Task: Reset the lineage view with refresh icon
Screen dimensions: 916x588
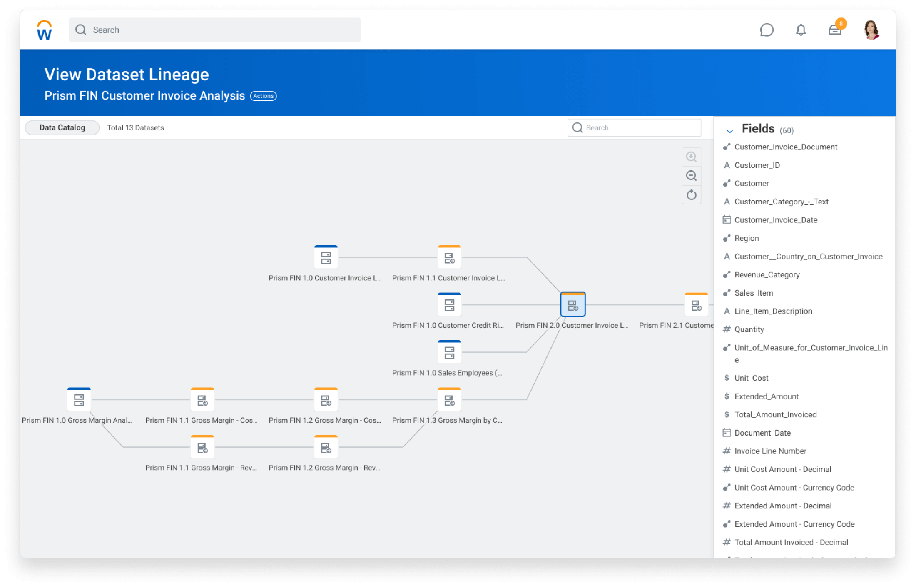Action: coord(691,195)
